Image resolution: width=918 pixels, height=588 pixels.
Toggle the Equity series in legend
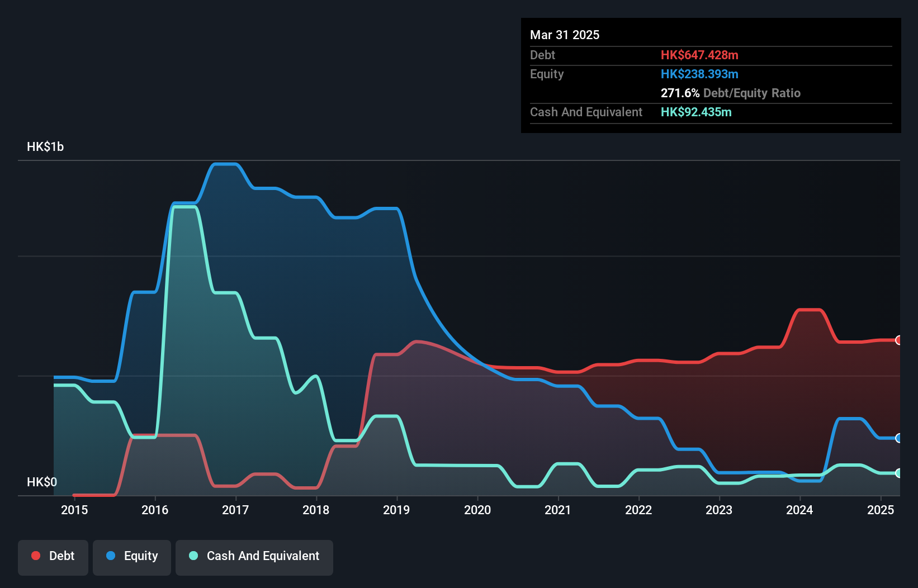tap(132, 557)
